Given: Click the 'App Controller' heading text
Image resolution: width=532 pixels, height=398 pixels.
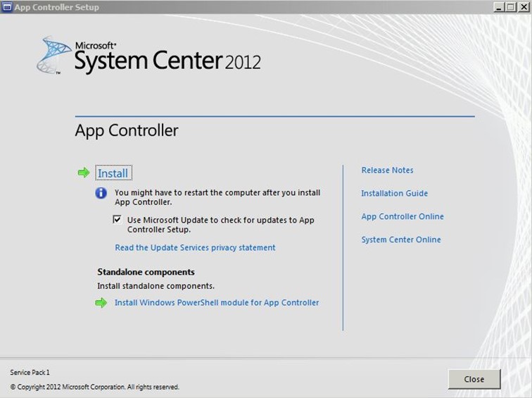Looking at the screenshot, I should [127, 131].
